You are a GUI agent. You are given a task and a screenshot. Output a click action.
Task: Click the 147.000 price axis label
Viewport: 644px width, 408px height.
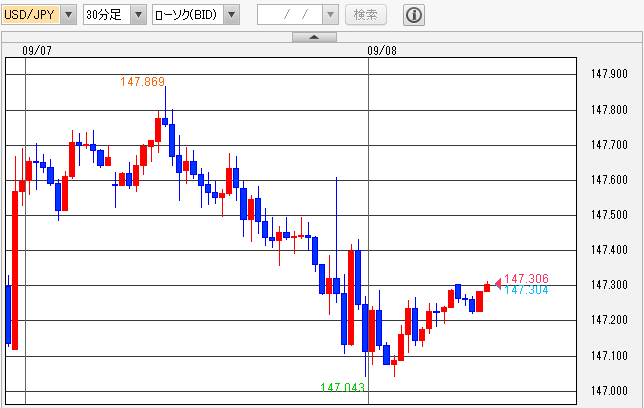[x=610, y=391]
